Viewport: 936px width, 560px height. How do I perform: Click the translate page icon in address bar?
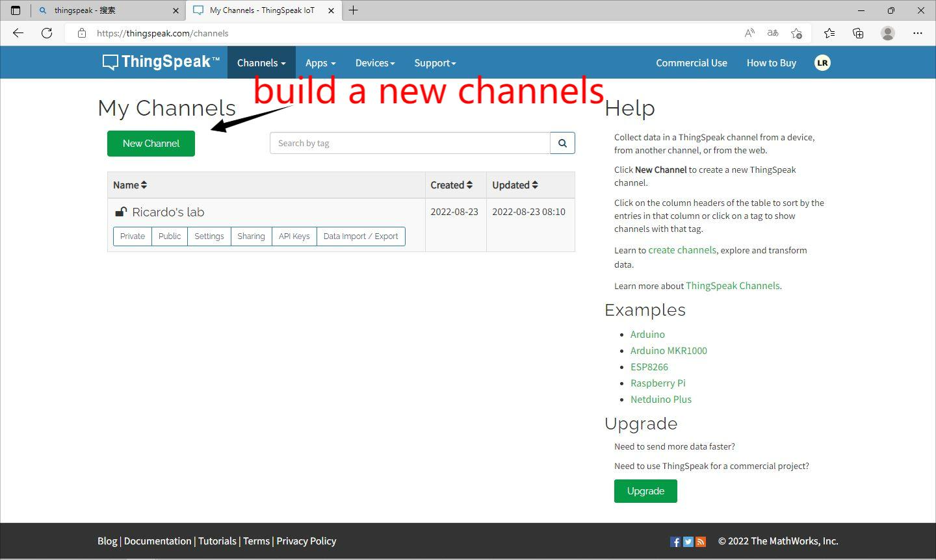pos(773,33)
